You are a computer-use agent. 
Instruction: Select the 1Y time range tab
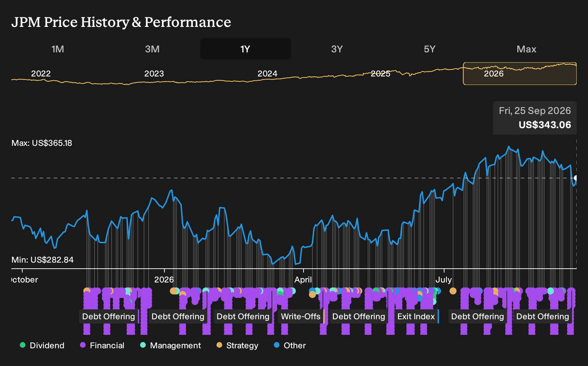click(x=246, y=49)
